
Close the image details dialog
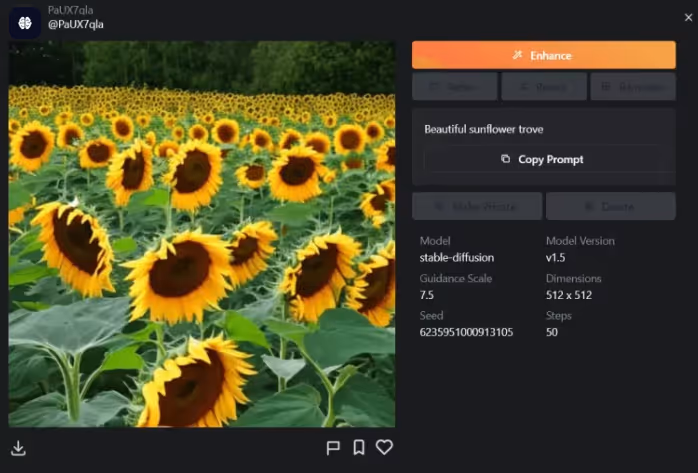pyautogui.click(x=688, y=17)
